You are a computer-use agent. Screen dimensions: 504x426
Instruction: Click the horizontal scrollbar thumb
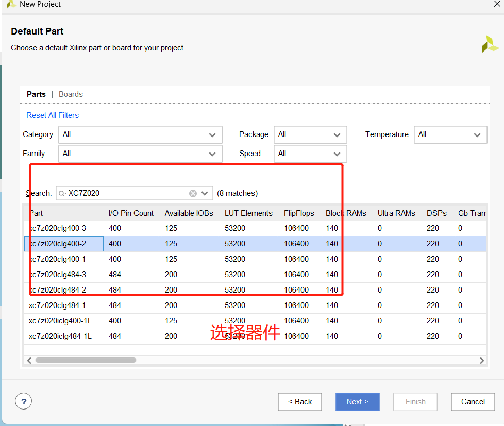[86, 360]
